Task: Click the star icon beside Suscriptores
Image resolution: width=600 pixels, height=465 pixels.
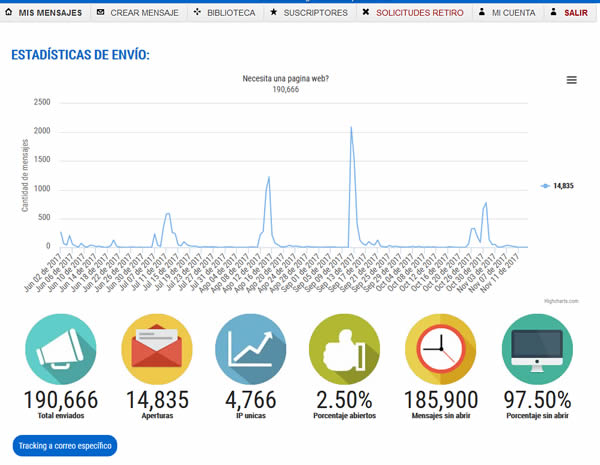Action: click(x=273, y=12)
